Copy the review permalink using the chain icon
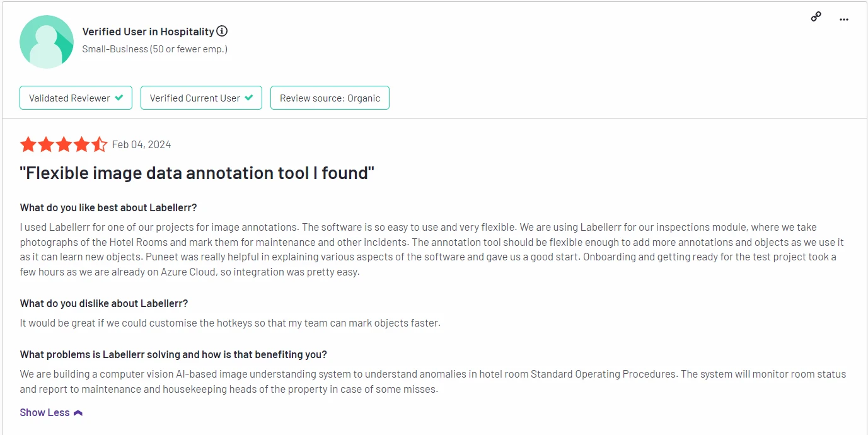Screen dimensions: 868x435 (x=816, y=17)
